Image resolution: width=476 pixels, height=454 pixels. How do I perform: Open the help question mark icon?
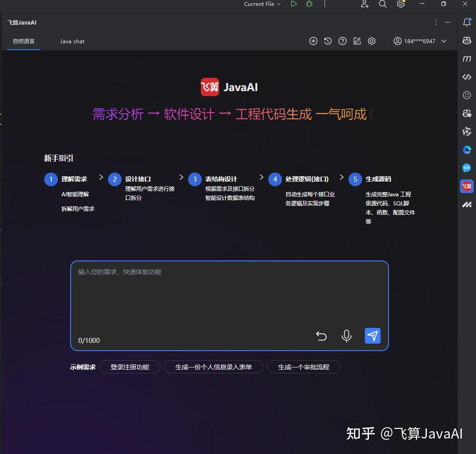tap(343, 41)
